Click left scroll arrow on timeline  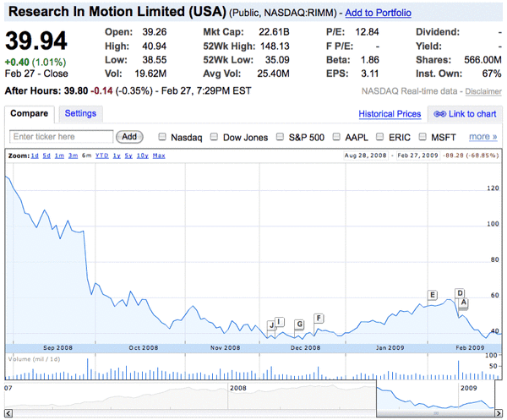click(x=8, y=413)
